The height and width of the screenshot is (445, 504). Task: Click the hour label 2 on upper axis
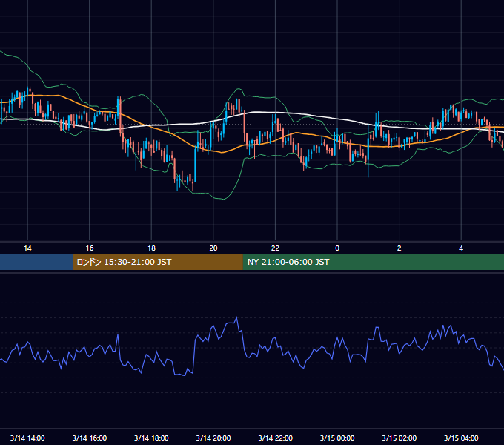click(399, 248)
